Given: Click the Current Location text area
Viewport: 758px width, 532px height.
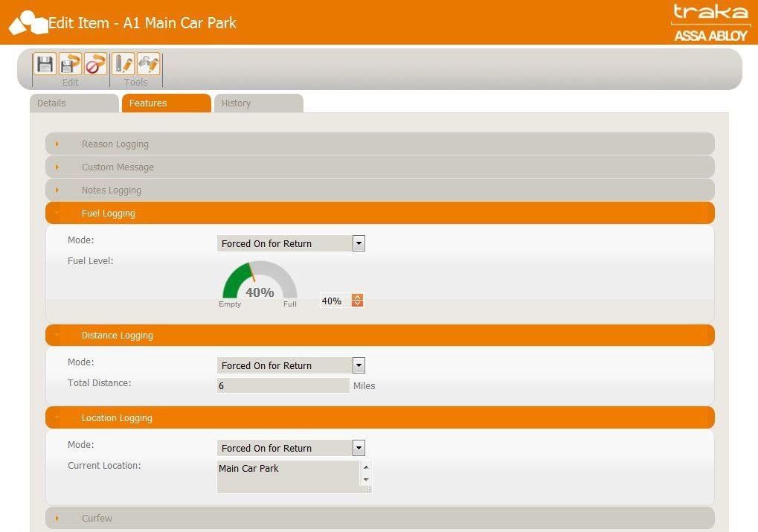Looking at the screenshot, I should (x=294, y=477).
